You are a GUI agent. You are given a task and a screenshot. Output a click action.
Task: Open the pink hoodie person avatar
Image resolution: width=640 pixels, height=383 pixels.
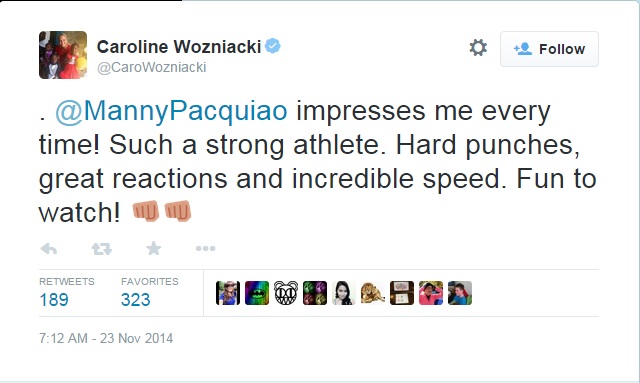click(x=431, y=293)
